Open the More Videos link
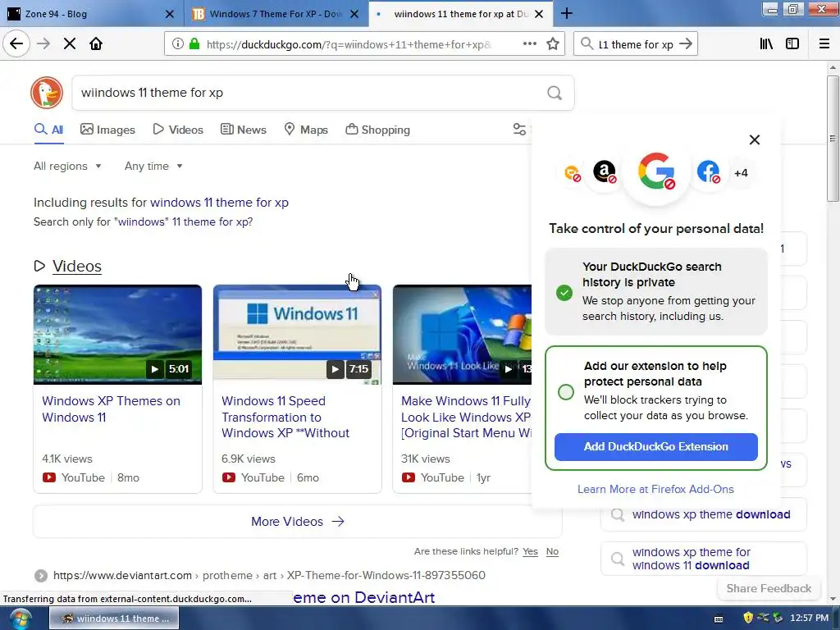The height and width of the screenshot is (630, 840). pos(297,521)
